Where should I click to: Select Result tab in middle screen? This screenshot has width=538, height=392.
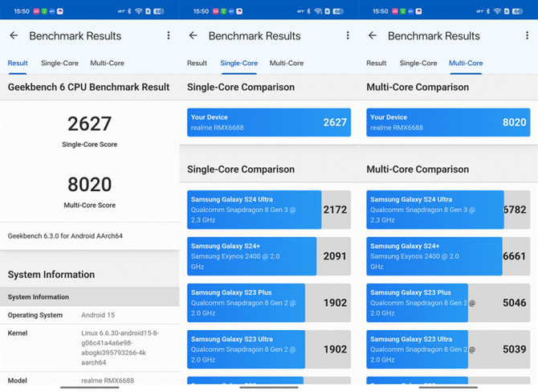pos(197,63)
